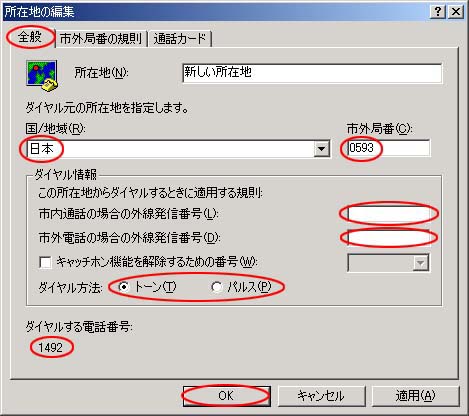Click the 所在地 name input field
The image size is (469, 416).
tap(312, 73)
